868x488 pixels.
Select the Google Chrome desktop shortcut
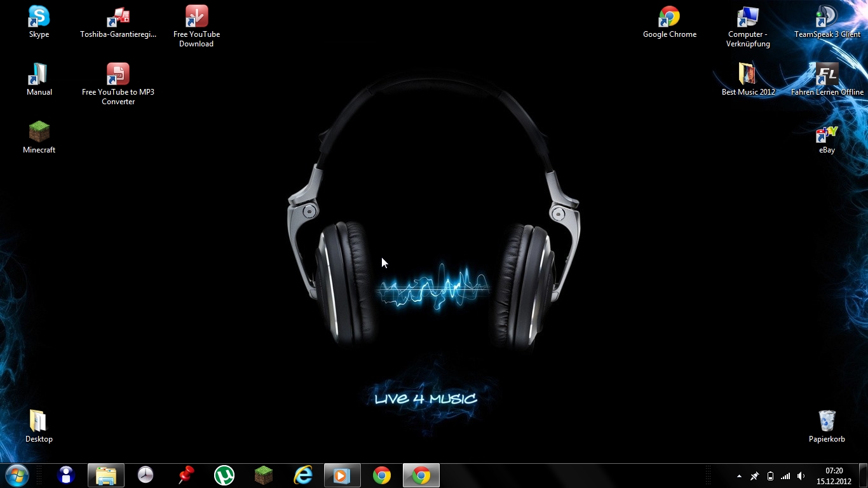(669, 17)
